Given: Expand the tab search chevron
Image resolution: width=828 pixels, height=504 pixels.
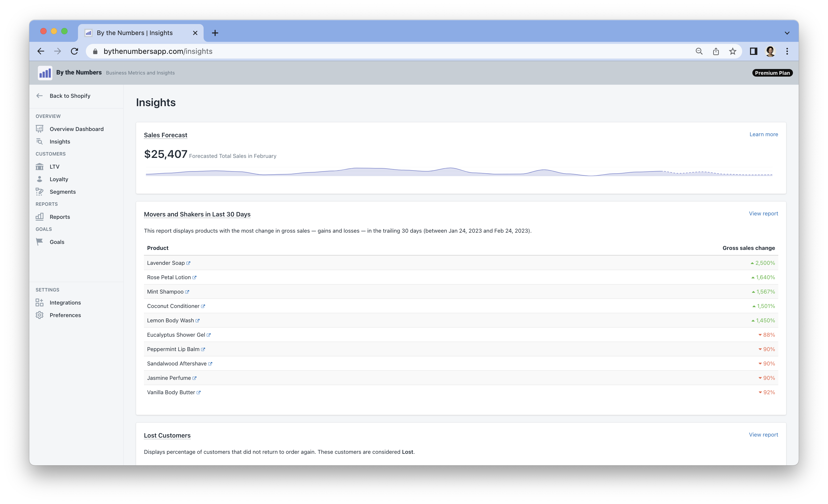Looking at the screenshot, I should click(787, 33).
